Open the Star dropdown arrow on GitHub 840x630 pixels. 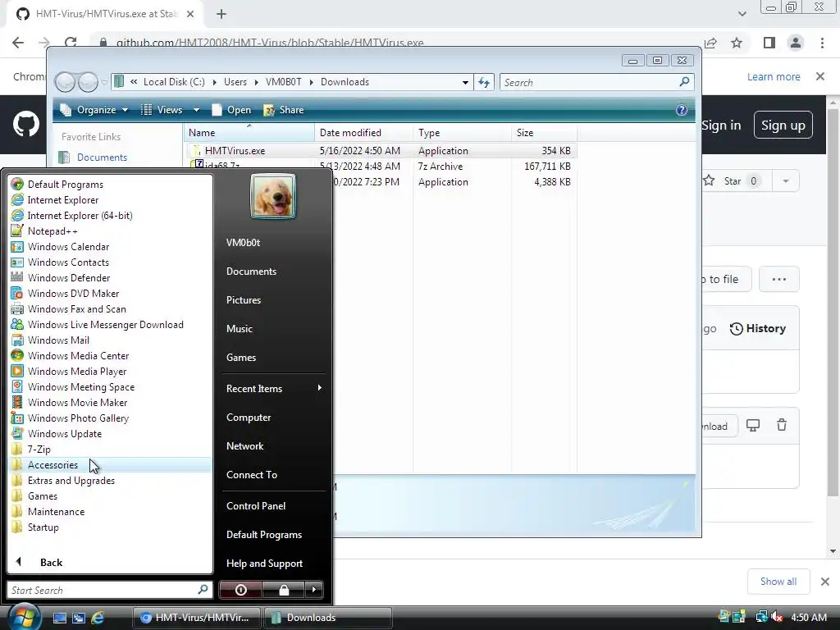[x=785, y=181]
